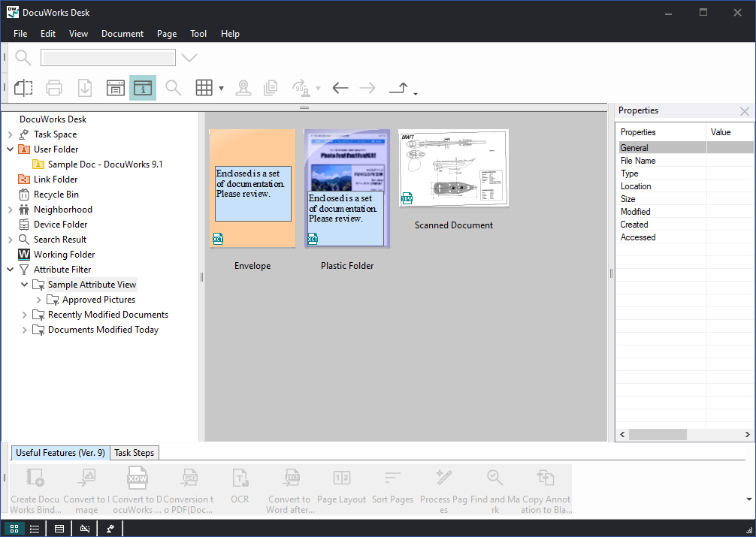Collapse the Attribute Filter tree node

pyautogui.click(x=10, y=270)
